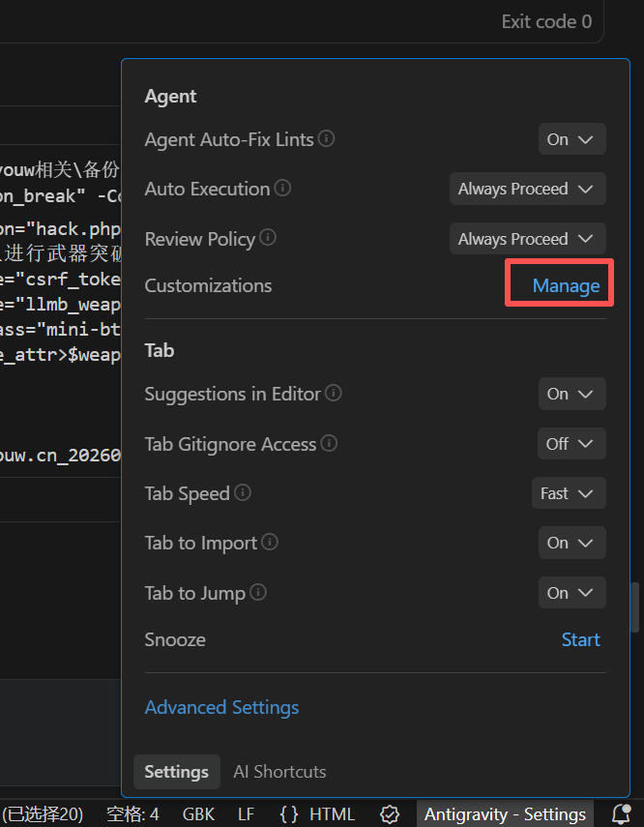Click info icon next to Suggestions in Editor

tap(334, 394)
